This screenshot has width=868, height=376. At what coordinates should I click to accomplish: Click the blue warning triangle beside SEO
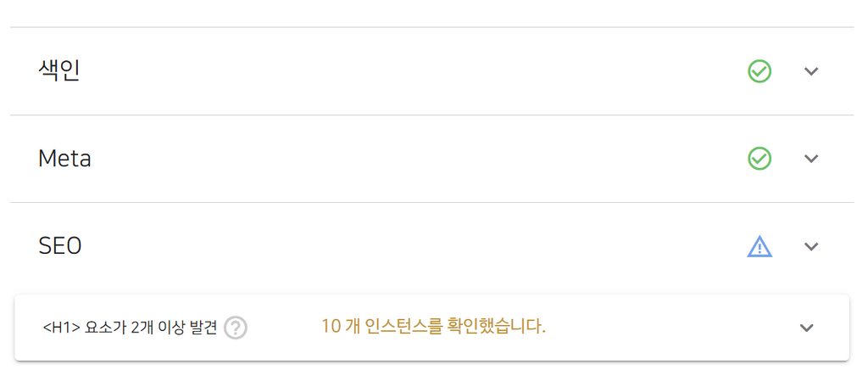pos(759,246)
